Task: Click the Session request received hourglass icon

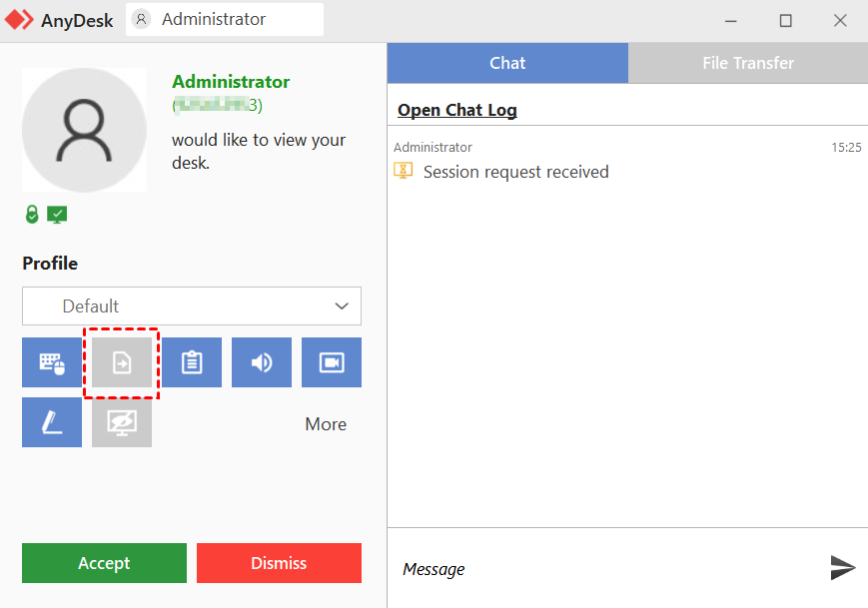Action: point(403,171)
